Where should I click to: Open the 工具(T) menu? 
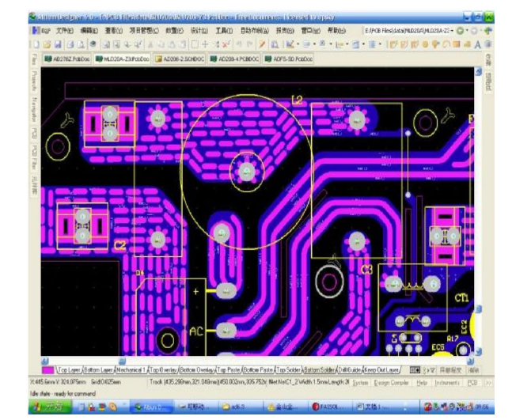225,30
